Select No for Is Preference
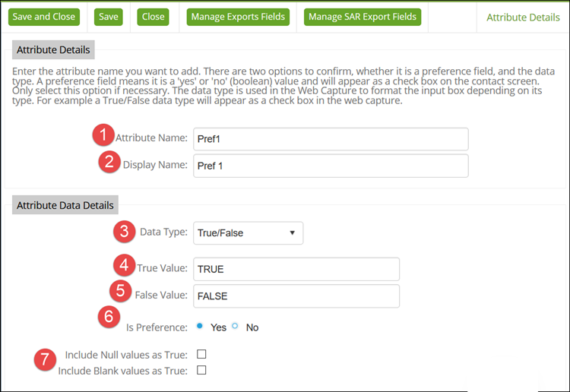 tap(236, 327)
